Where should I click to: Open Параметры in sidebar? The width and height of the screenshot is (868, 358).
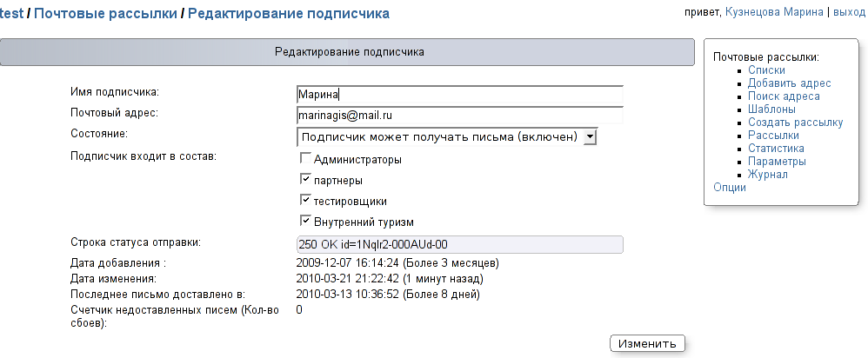tap(777, 162)
